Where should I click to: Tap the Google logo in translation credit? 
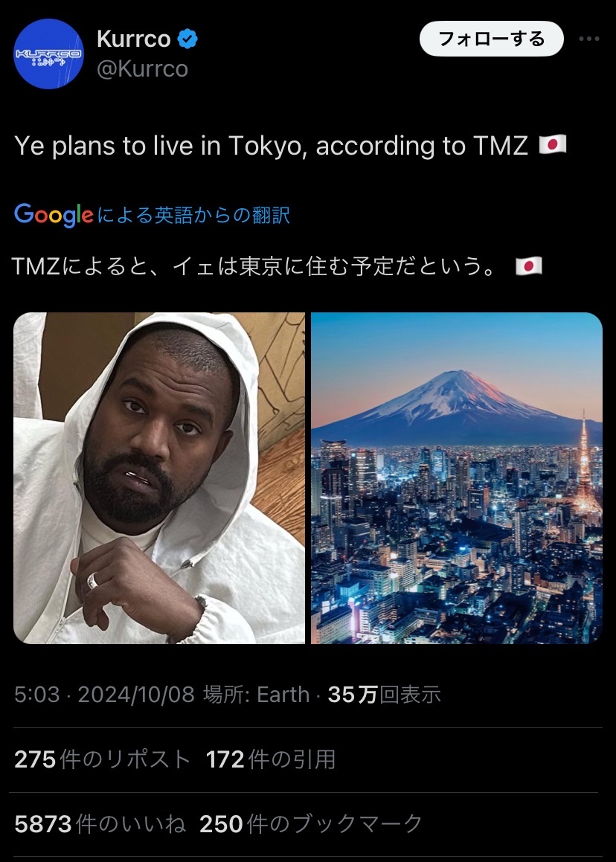point(54,215)
